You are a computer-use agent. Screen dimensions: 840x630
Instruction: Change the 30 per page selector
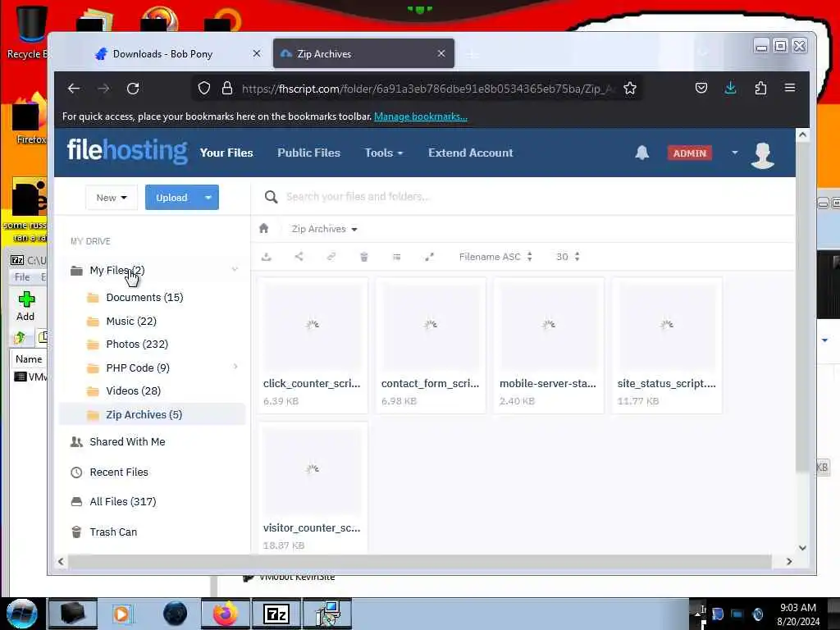[x=568, y=257]
